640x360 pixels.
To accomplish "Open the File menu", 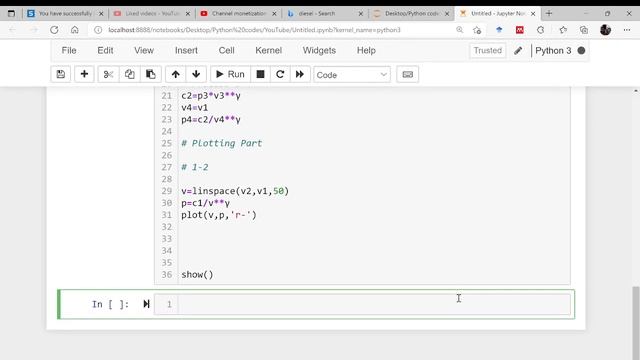I will coord(69,50).
